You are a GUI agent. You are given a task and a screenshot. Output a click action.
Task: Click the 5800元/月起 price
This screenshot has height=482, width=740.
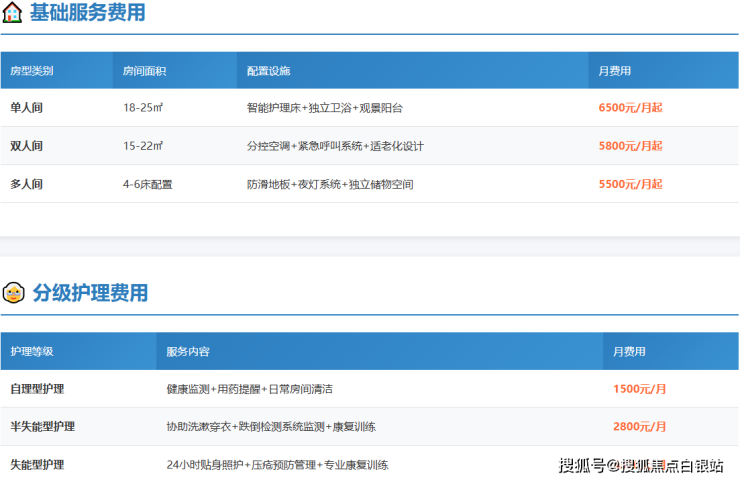pos(630,146)
